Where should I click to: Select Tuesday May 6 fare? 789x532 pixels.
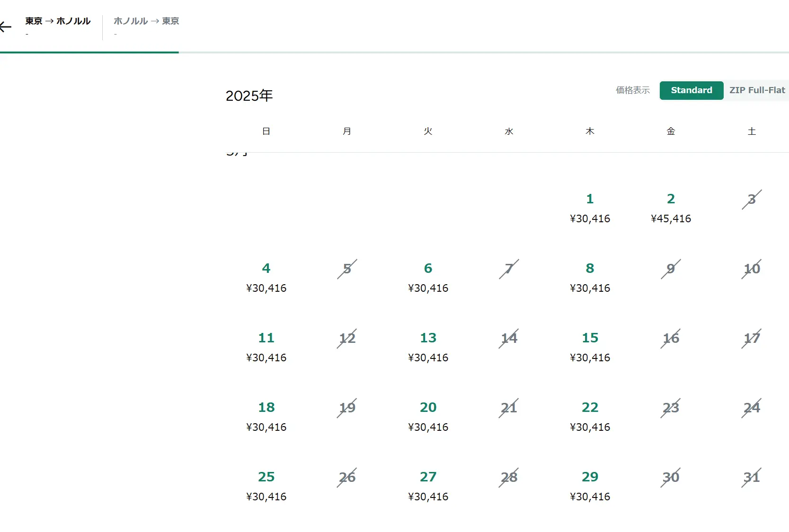point(428,278)
